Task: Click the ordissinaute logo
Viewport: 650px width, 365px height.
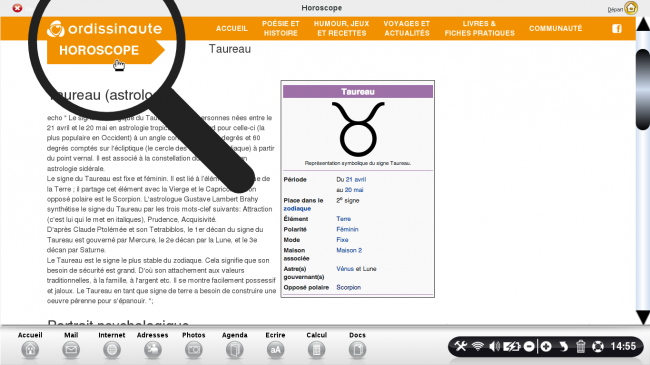Action: 104,29
